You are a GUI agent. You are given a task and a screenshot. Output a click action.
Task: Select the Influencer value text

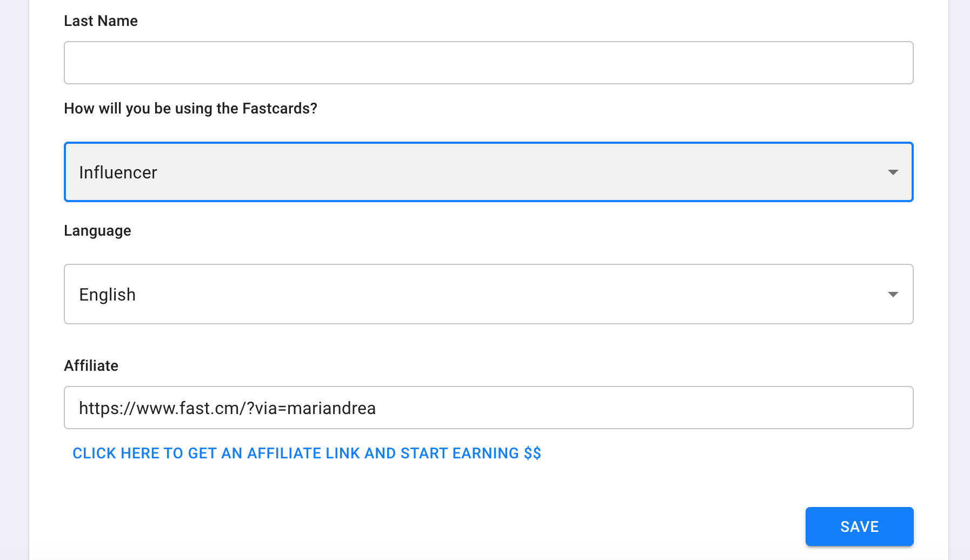point(118,172)
